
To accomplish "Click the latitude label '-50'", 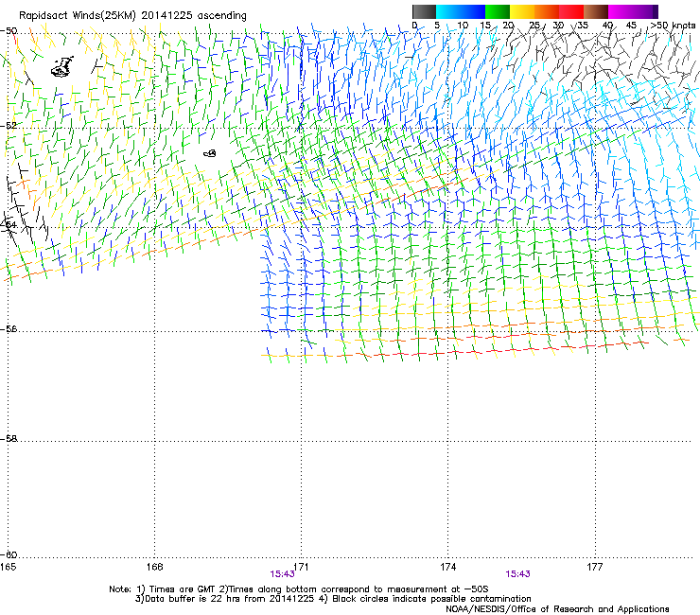I will 9,31.
